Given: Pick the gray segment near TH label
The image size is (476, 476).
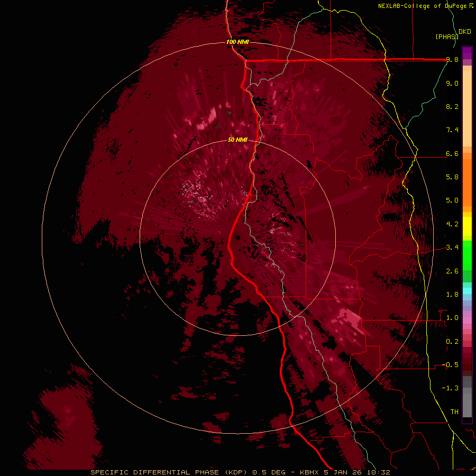Looking at the screenshot, I should pos(467,405).
